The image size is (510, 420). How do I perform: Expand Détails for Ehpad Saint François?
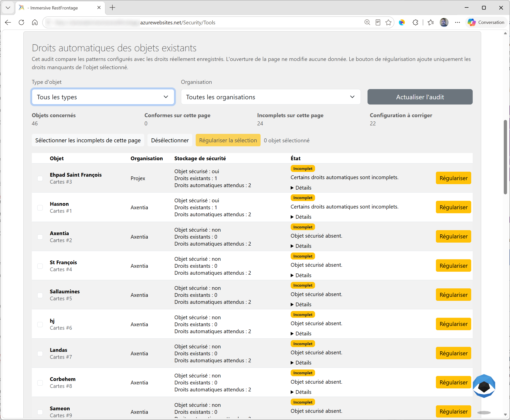tap(301, 188)
